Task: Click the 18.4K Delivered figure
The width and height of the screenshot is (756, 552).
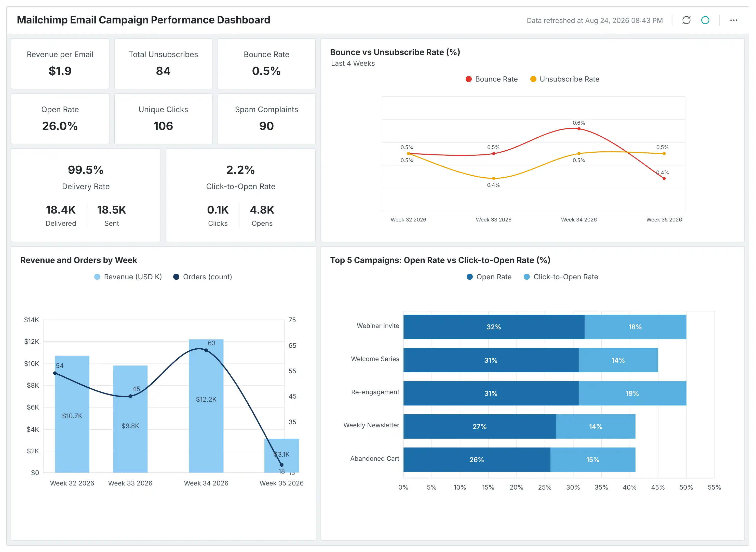Action: pyautogui.click(x=61, y=210)
